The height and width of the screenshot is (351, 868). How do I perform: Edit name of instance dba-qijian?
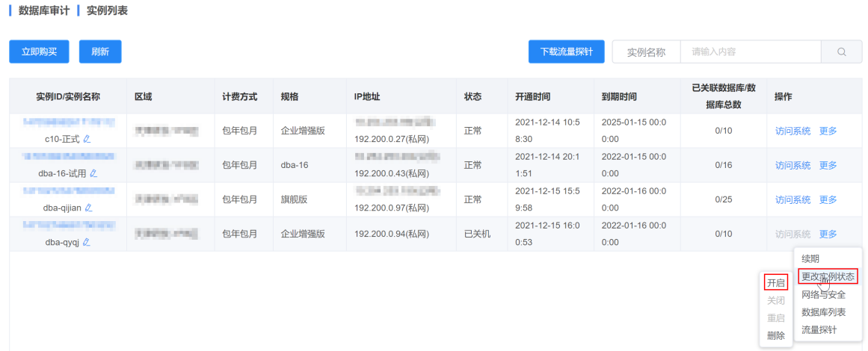[88, 208]
